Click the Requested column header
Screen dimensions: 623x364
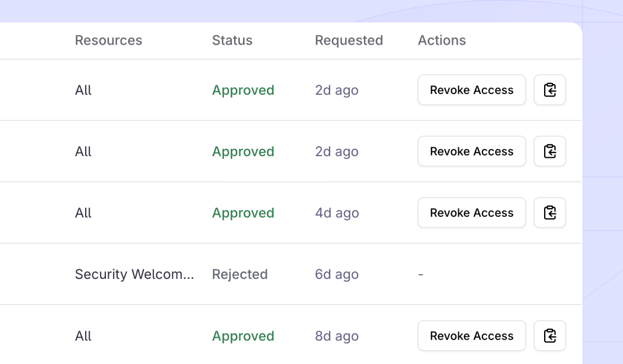pyautogui.click(x=349, y=40)
